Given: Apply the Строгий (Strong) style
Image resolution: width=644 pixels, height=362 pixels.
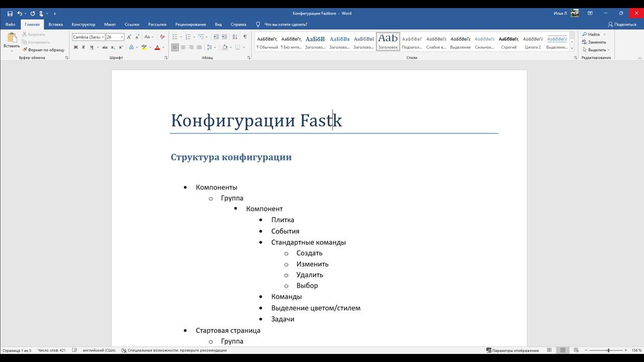Looking at the screenshot, I should tap(509, 42).
